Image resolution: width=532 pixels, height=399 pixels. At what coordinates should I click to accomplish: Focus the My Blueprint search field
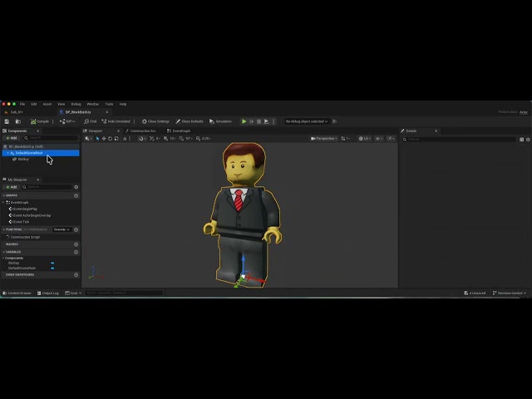point(47,187)
